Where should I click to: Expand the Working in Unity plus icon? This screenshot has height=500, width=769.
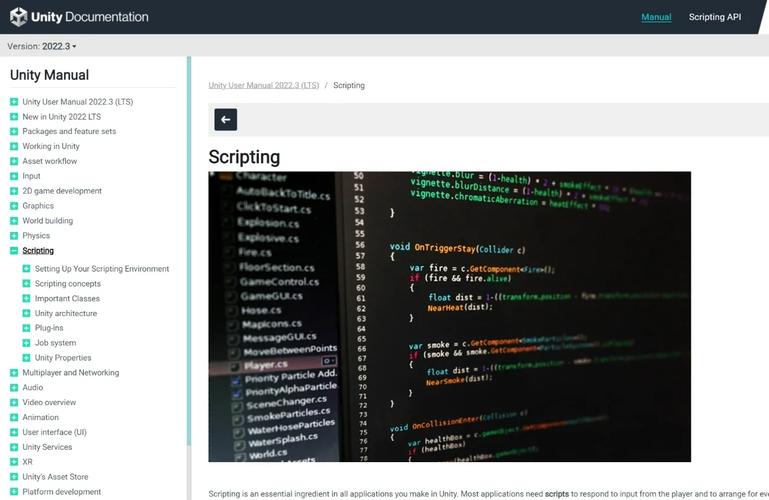pyautogui.click(x=14, y=146)
